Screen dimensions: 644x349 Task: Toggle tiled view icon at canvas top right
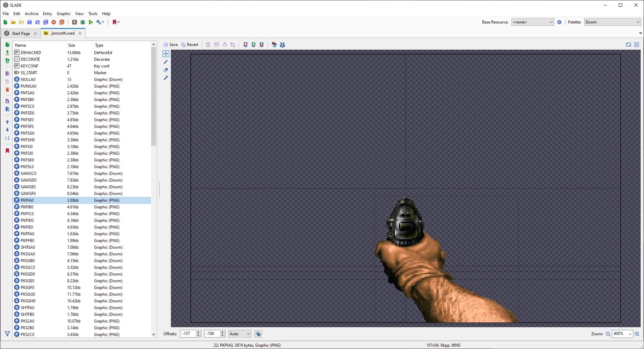[x=637, y=45]
